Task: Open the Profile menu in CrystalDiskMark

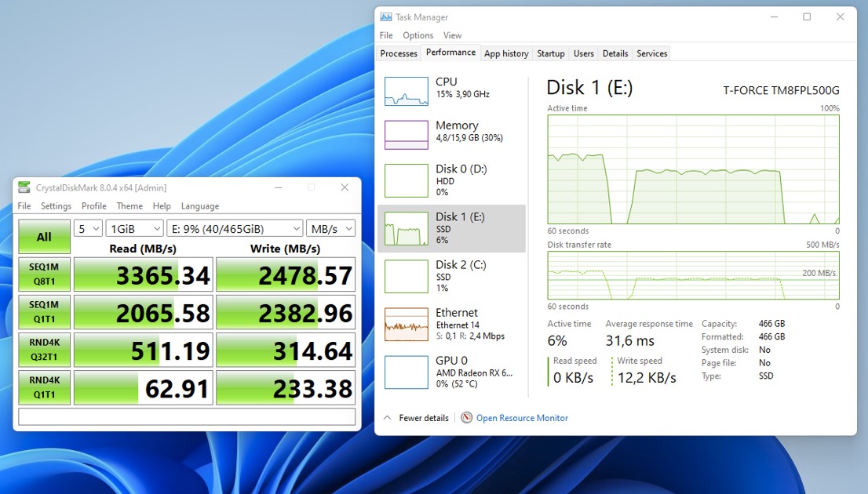Action: [x=93, y=206]
